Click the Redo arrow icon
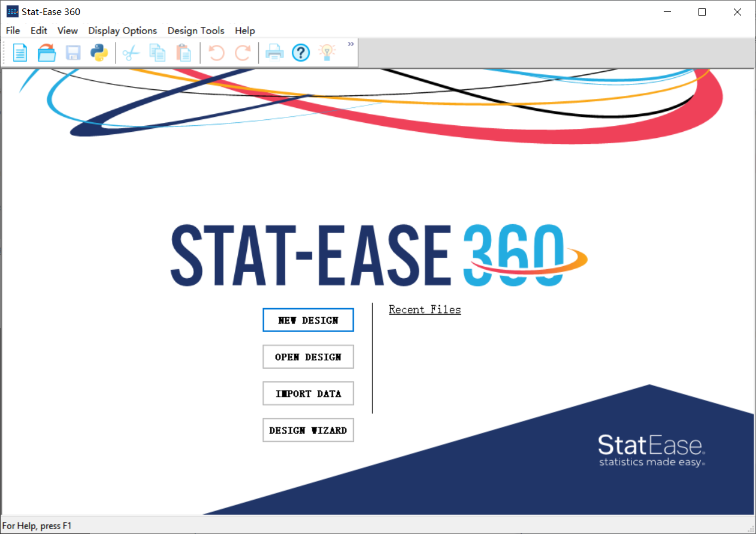Screen dimensions: 756x534 click(242, 53)
